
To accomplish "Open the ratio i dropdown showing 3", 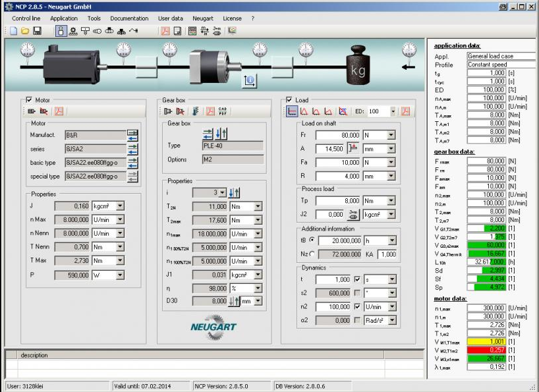I will pyautogui.click(x=222, y=192).
